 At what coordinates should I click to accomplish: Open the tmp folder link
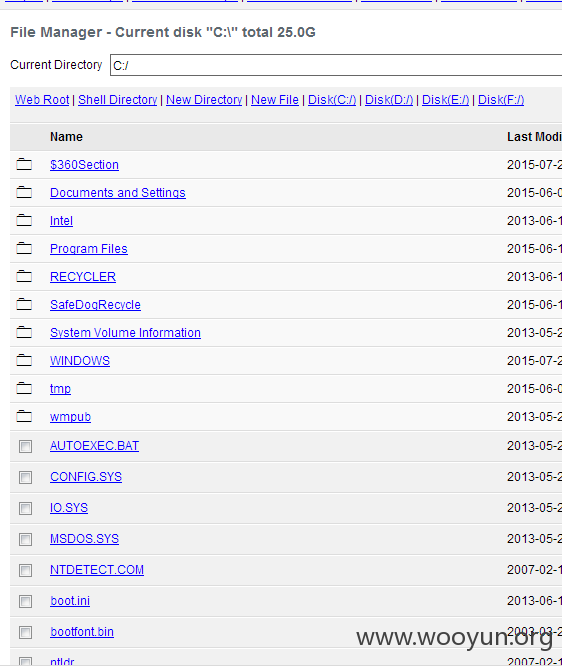(60, 389)
